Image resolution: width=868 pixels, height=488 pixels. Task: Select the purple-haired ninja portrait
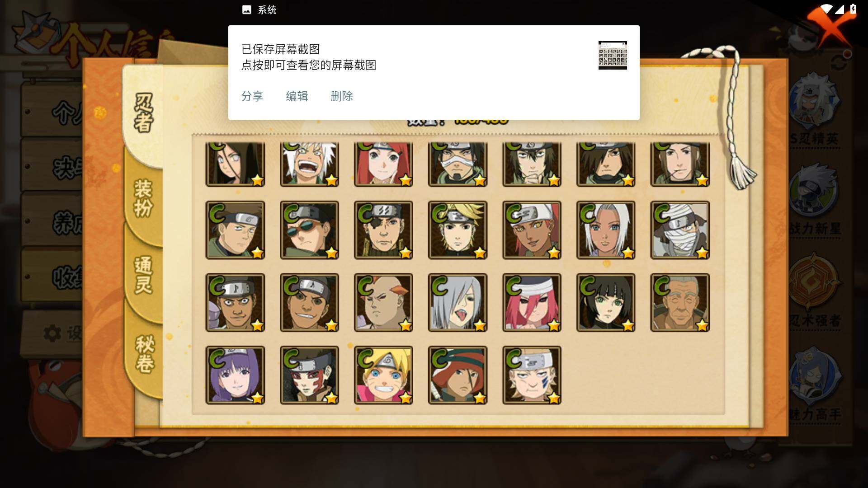(x=235, y=375)
